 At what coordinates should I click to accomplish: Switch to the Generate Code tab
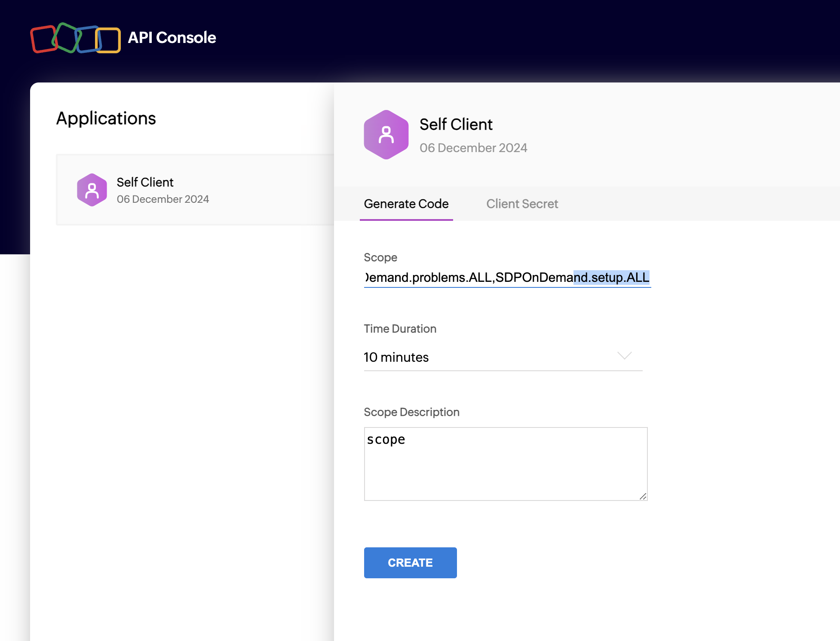pos(406,204)
